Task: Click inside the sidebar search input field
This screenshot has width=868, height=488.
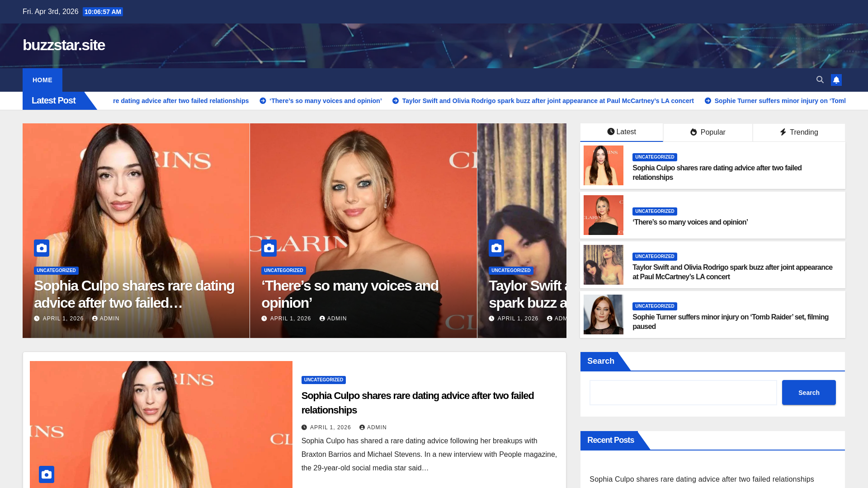Action: (683, 393)
